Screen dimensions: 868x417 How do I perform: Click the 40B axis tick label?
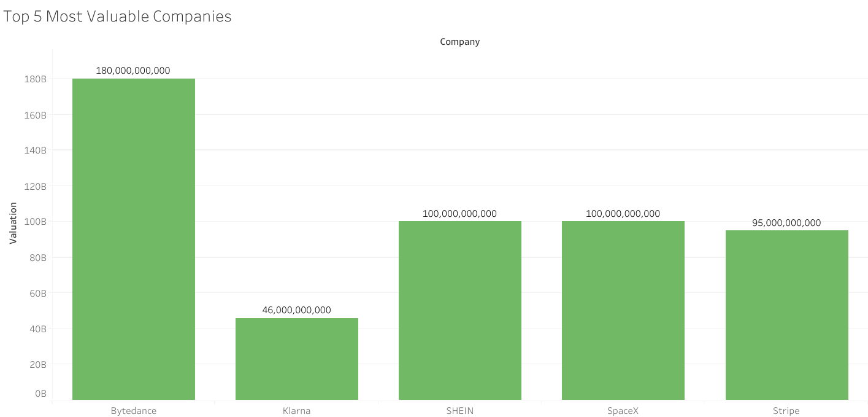point(38,329)
